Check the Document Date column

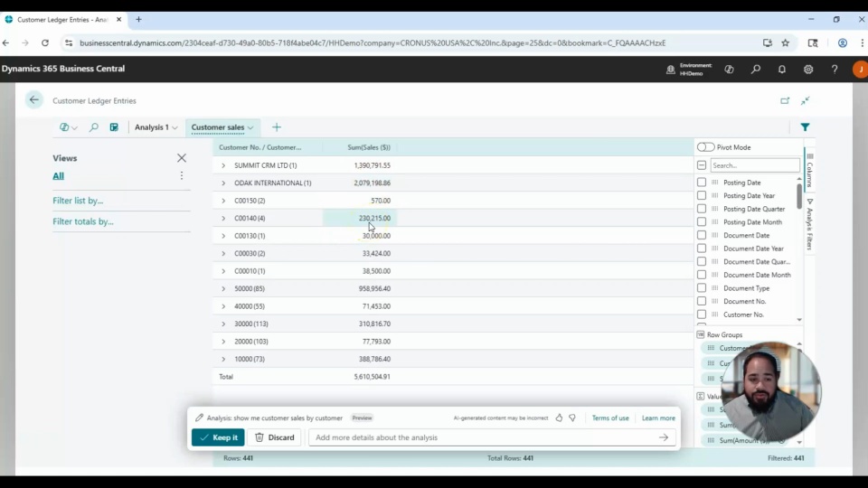click(702, 235)
